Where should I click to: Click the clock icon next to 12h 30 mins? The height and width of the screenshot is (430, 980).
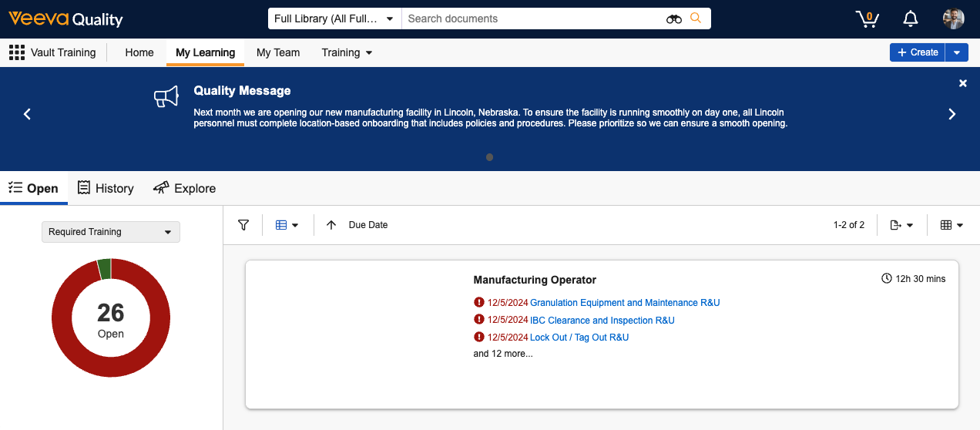[x=886, y=278]
